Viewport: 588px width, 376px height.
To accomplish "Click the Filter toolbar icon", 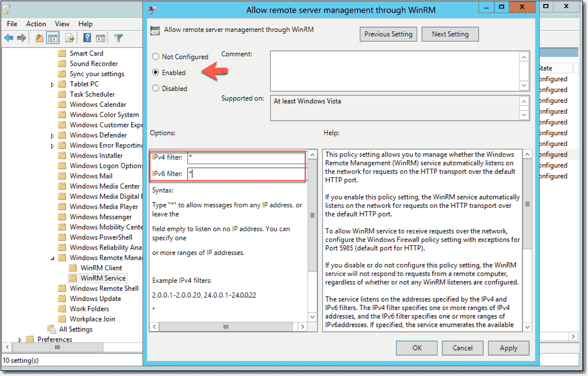I will tap(118, 37).
